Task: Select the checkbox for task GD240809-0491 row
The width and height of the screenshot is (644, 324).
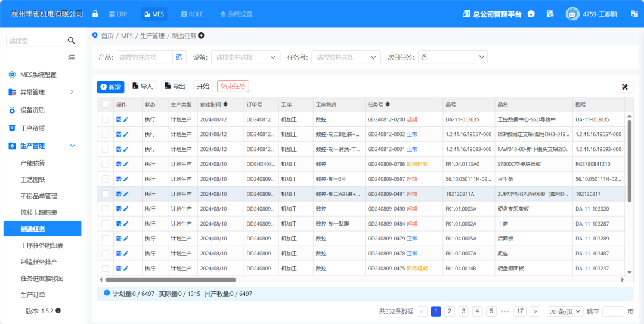Action: point(106,194)
